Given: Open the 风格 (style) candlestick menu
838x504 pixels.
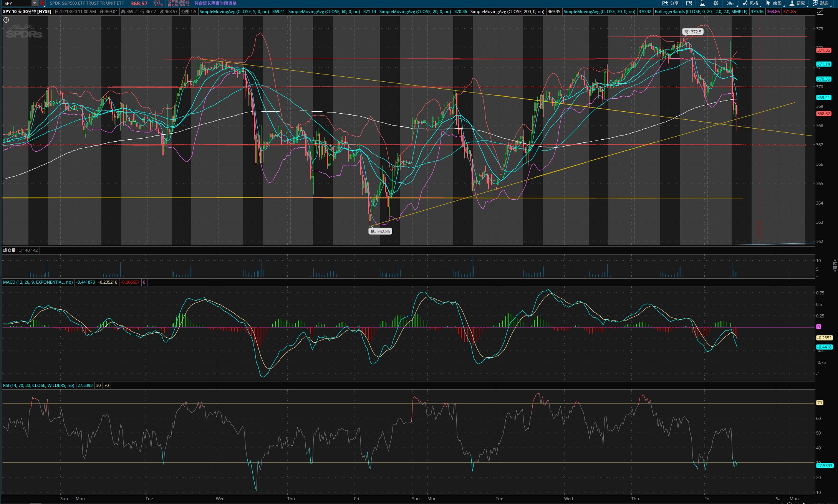Looking at the screenshot, I should (x=750, y=3).
